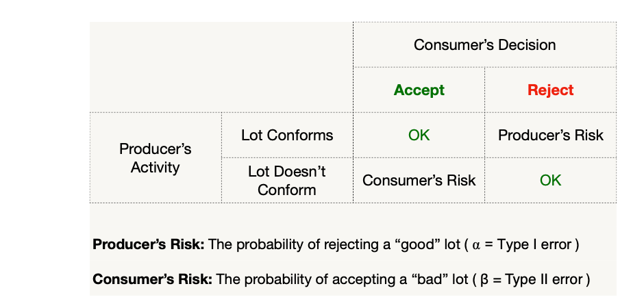This screenshot has width=644, height=308.
Task: Click the Producer's Risk table cell
Action: coord(550,136)
